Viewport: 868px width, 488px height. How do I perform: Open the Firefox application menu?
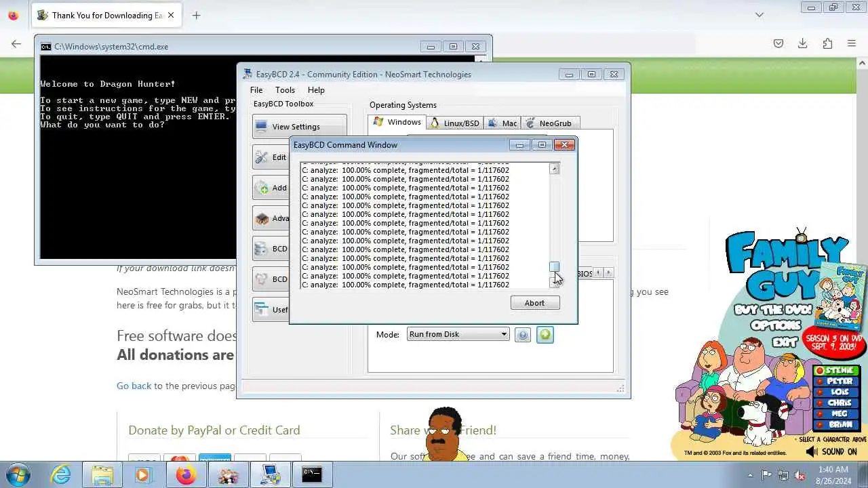coord(852,43)
